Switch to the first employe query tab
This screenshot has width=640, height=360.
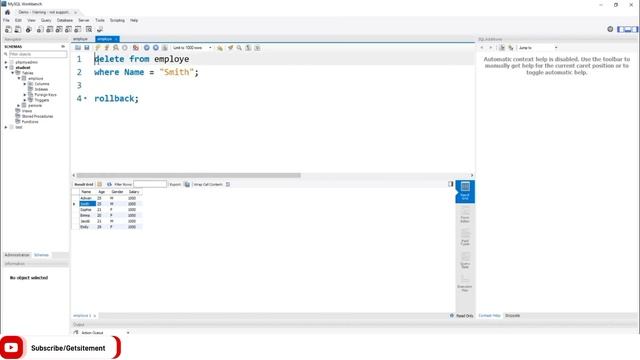(x=80, y=39)
